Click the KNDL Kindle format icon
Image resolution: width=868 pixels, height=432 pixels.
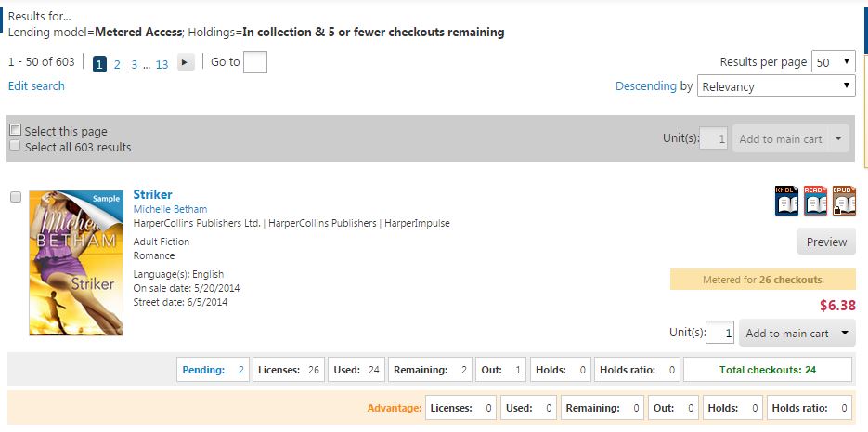click(x=786, y=201)
